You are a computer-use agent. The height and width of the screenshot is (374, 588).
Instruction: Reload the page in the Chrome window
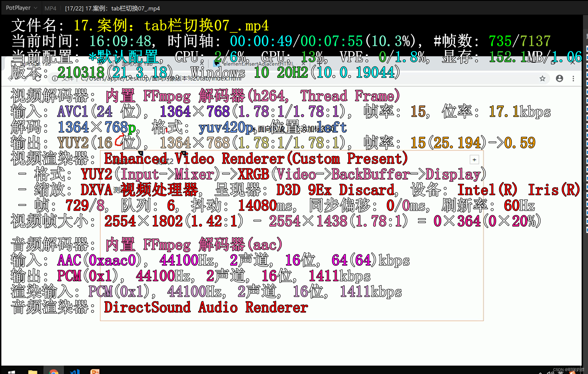[38, 78]
